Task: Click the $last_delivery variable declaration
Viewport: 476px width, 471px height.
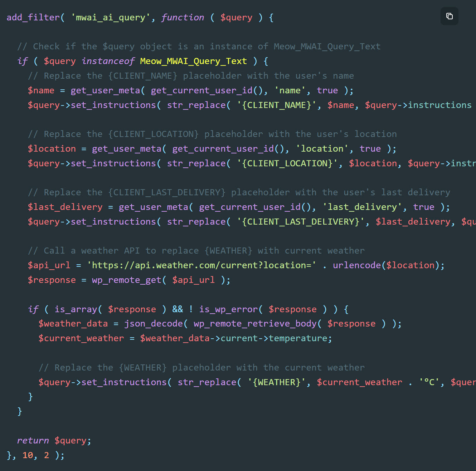Action: tap(65, 207)
